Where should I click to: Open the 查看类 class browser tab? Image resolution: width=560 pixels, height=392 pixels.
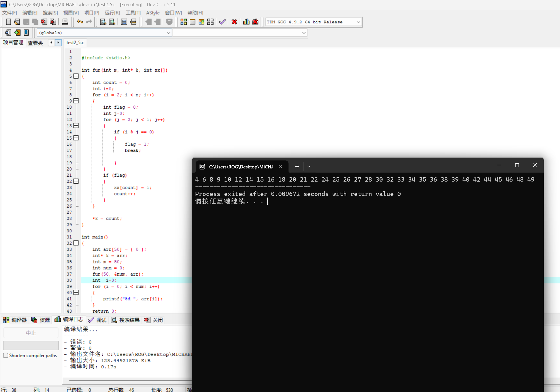[x=35, y=43]
